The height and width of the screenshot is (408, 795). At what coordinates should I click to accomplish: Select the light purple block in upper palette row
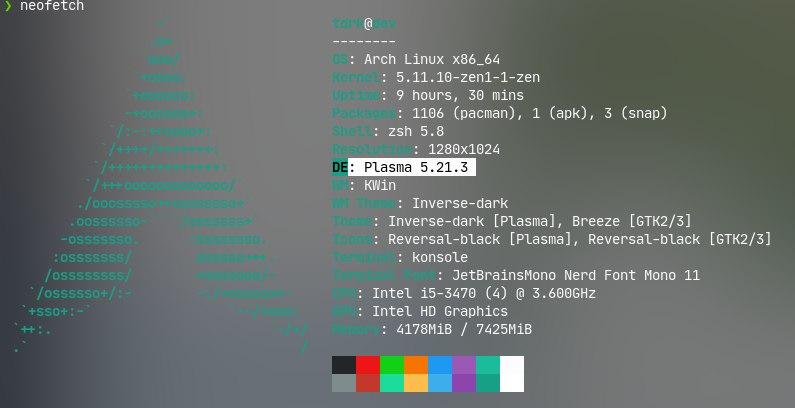[x=464, y=365]
